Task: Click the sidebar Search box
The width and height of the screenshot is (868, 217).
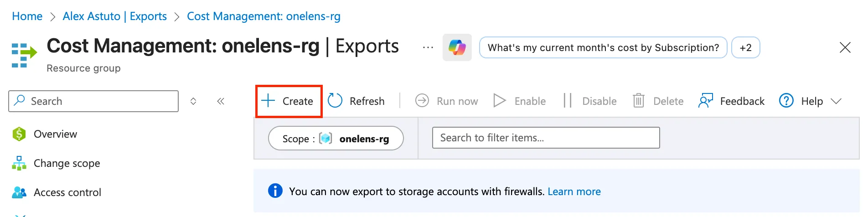Action: click(93, 101)
